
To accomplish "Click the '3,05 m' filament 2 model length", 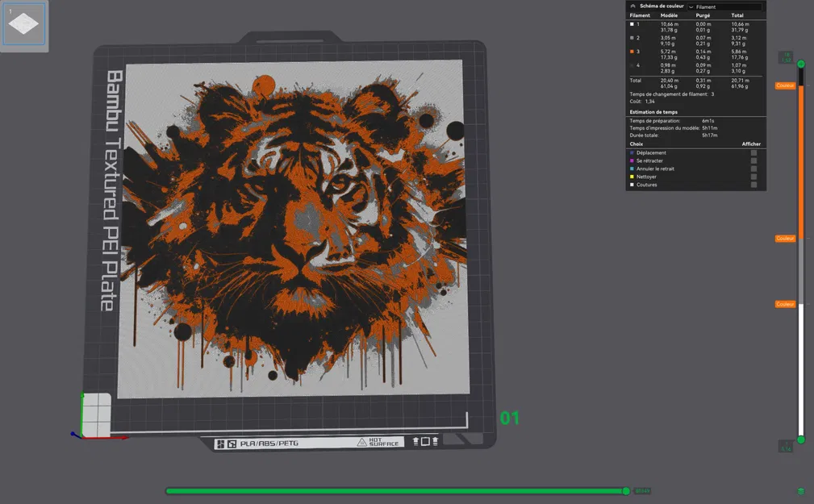I will (668, 38).
